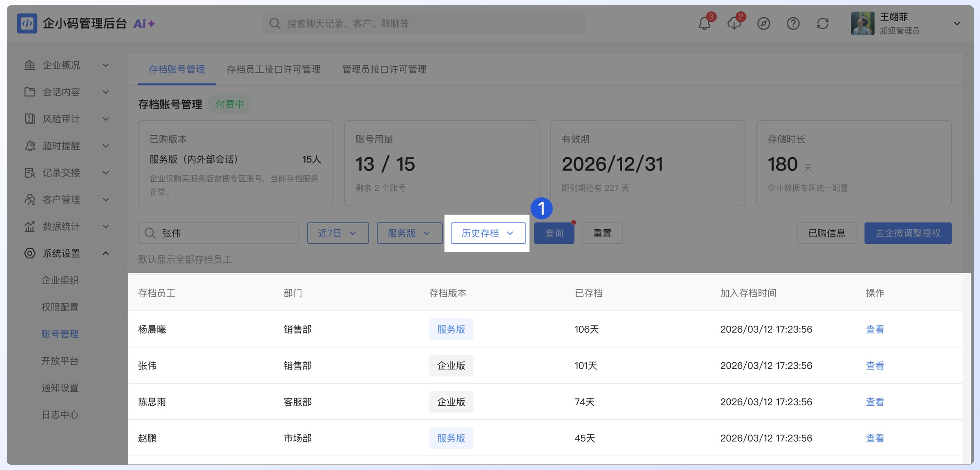The width and height of the screenshot is (980, 470).
Task: Click the 重置 reset button
Action: tap(602, 233)
